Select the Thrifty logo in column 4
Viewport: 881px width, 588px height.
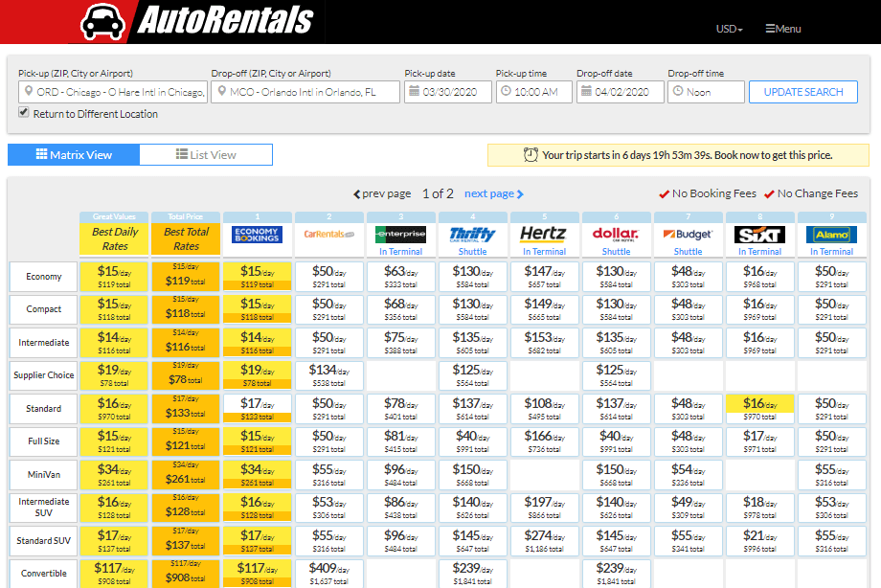pyautogui.click(x=472, y=235)
